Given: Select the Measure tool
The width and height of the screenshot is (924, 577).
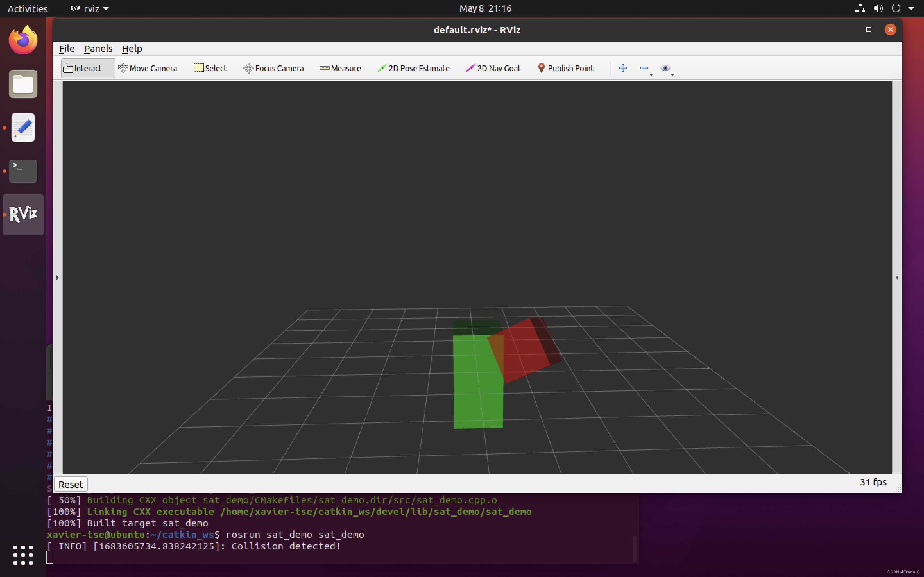Looking at the screenshot, I should click(341, 68).
